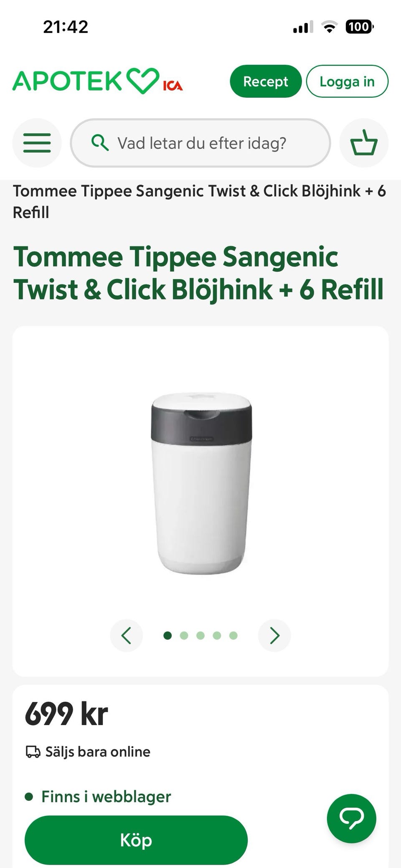
Task: Tap the battery indicator in status bar
Action: [x=360, y=27]
